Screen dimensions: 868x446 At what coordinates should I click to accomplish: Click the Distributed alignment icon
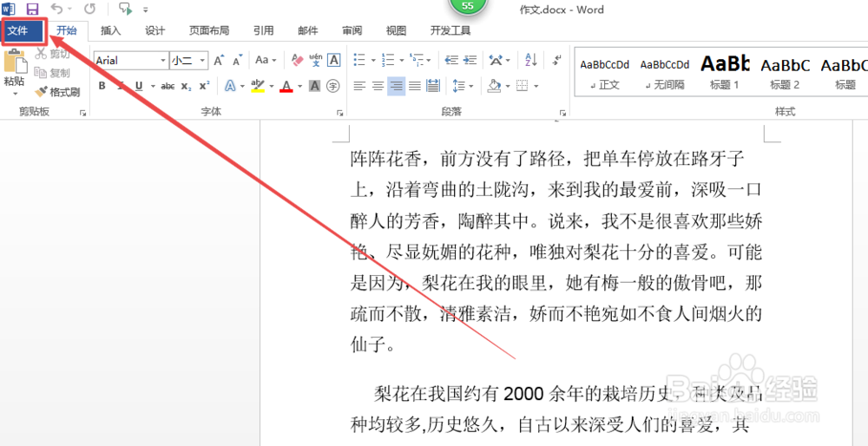click(433, 86)
